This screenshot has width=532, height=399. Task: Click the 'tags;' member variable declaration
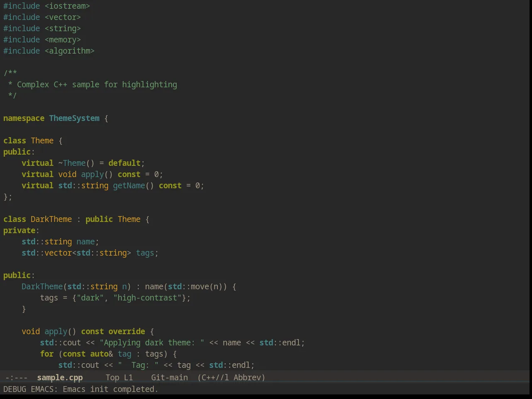click(147, 253)
